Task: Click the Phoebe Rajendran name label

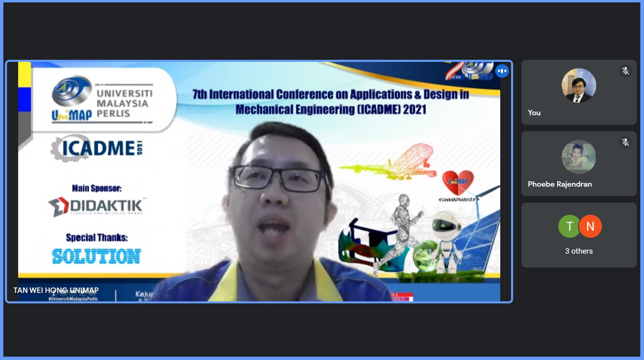Action: 560,184
